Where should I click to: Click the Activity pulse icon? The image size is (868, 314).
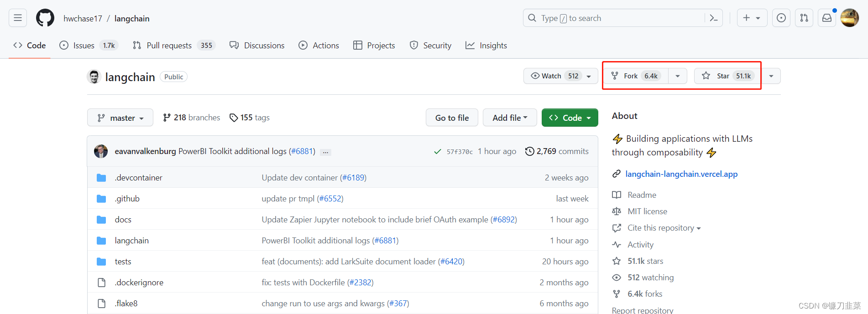pos(617,245)
